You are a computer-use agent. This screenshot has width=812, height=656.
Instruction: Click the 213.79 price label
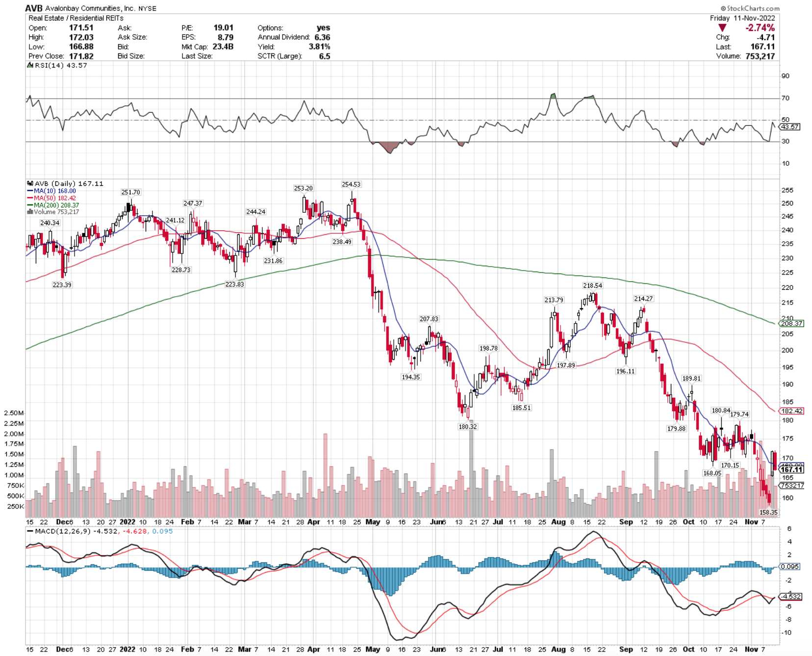click(554, 300)
